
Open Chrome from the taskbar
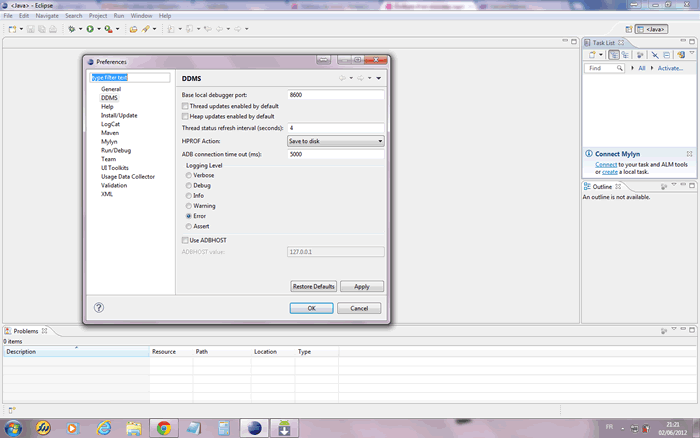coord(164,428)
